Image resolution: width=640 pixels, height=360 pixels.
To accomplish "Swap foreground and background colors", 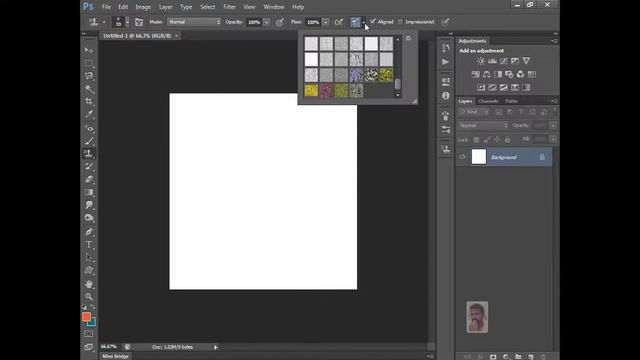I will [x=93, y=307].
